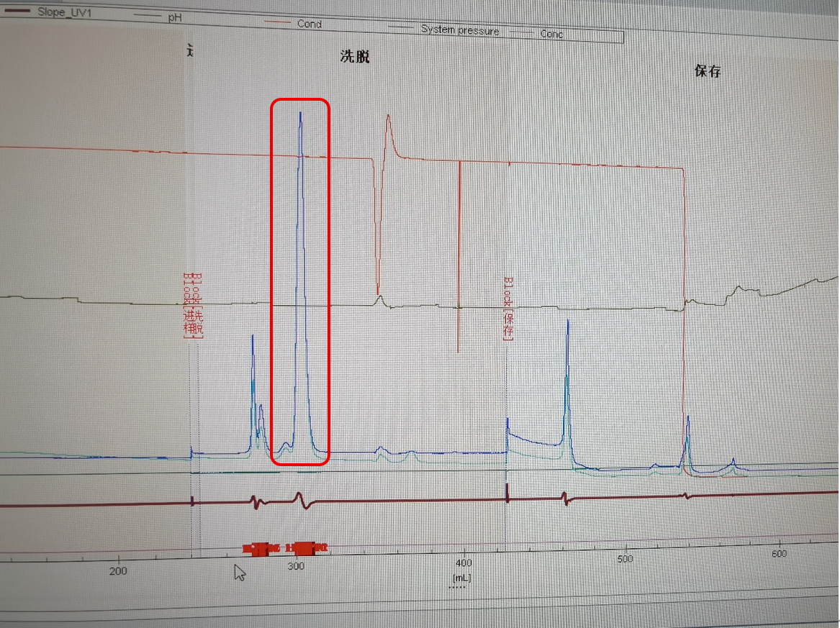Viewport: 840px width, 628px height.
Task: Click the apex of the tallest blue UV peak
Action: click(x=300, y=114)
